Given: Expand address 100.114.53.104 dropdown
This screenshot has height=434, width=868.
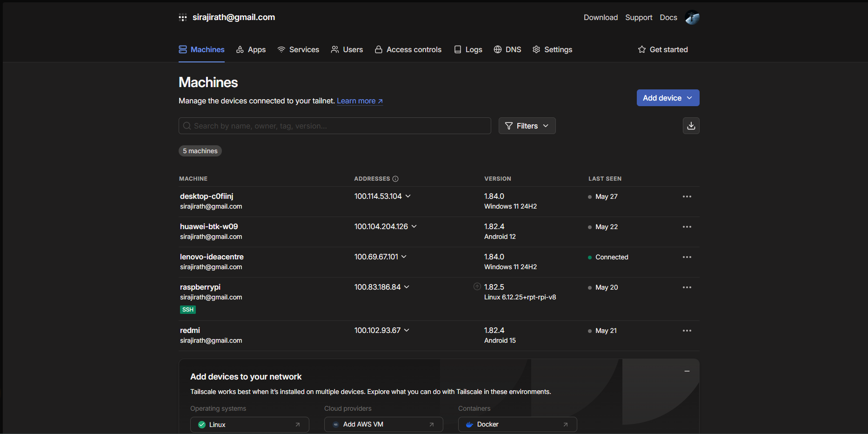Looking at the screenshot, I should 408,197.
